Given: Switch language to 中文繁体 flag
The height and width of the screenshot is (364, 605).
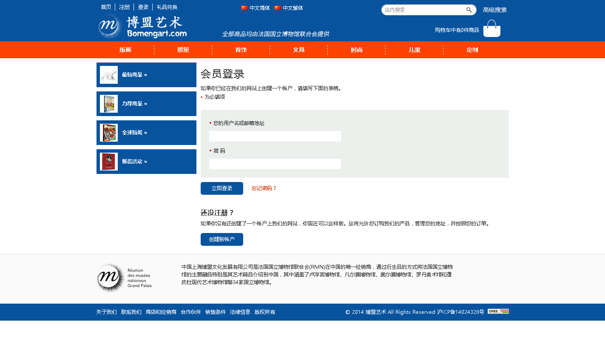Looking at the screenshot, I should [x=278, y=8].
